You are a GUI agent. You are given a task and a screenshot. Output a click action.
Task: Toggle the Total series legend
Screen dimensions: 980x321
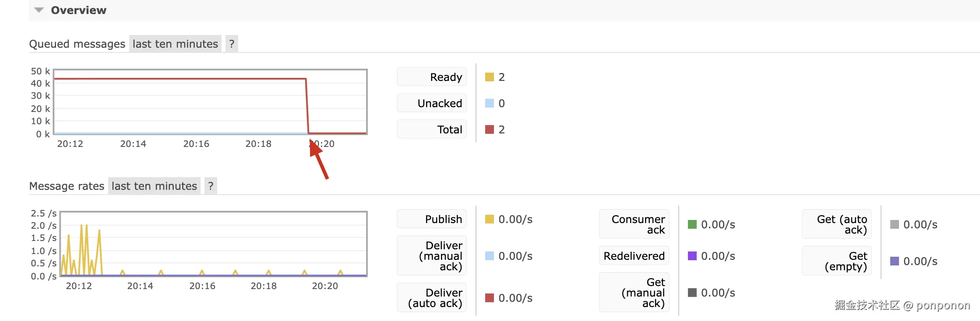coord(432,129)
